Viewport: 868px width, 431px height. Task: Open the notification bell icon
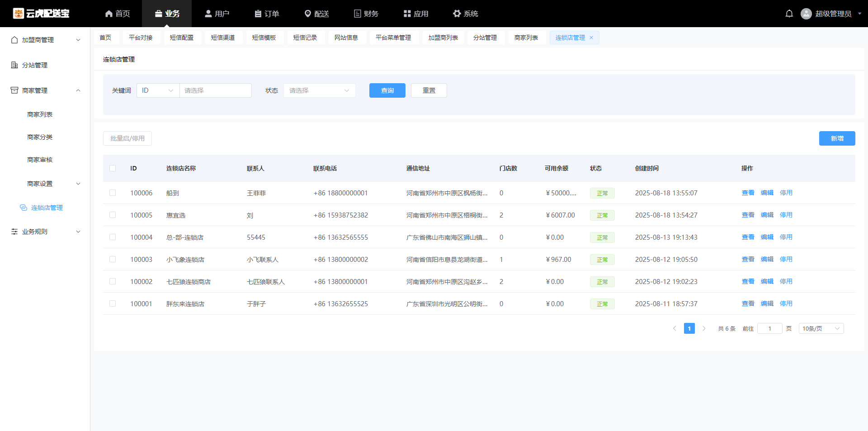point(789,14)
